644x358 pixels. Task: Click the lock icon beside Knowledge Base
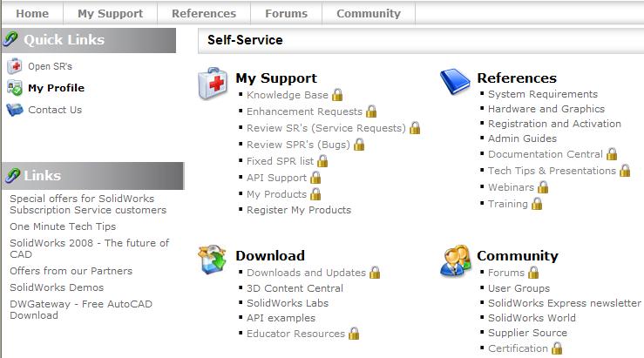pyautogui.click(x=337, y=95)
